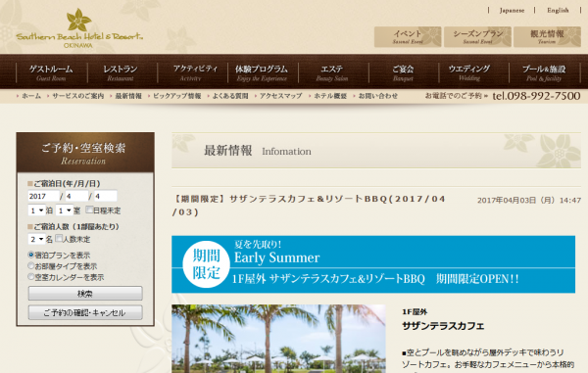Open the number of rooms (室) dropdown
This screenshot has height=373, width=588.
(65, 210)
